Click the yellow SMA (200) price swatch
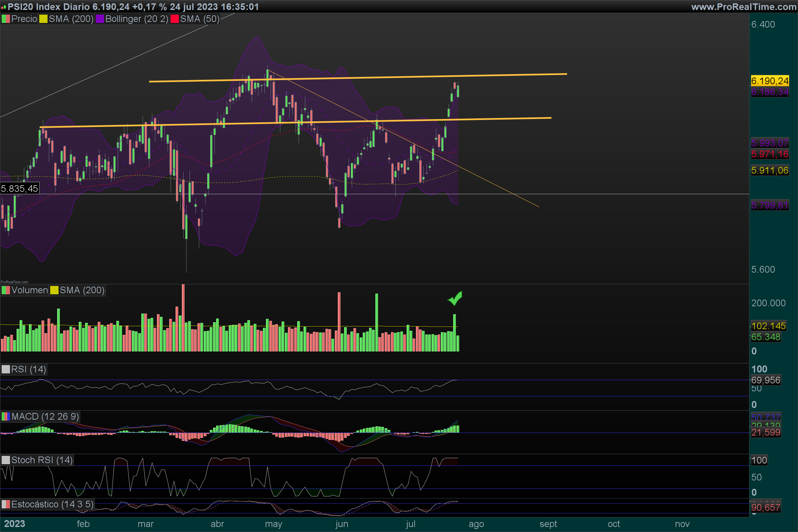 click(43, 19)
